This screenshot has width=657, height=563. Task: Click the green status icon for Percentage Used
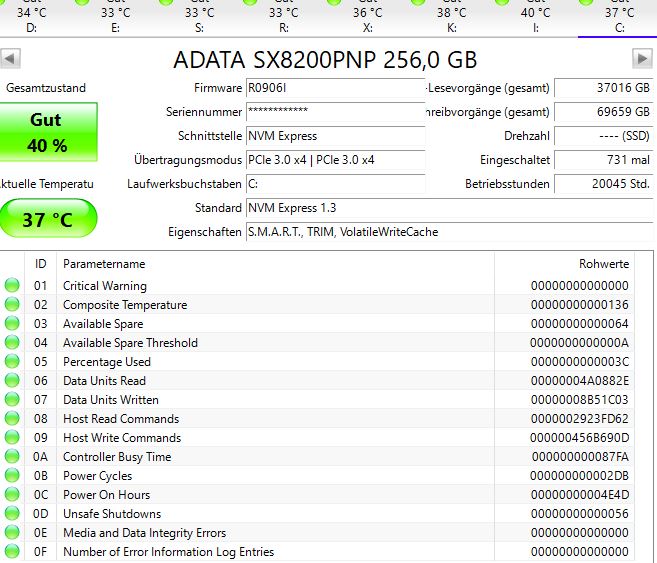[12, 361]
